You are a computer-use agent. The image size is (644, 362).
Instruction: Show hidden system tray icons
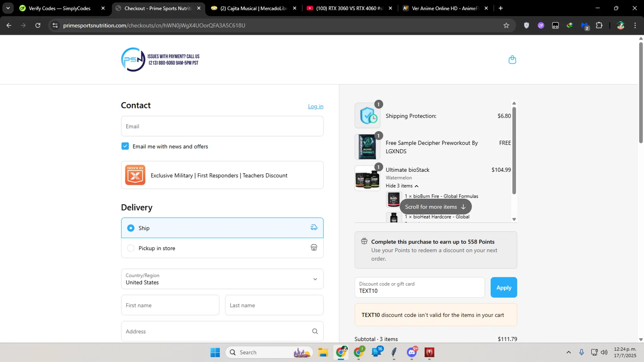568,352
